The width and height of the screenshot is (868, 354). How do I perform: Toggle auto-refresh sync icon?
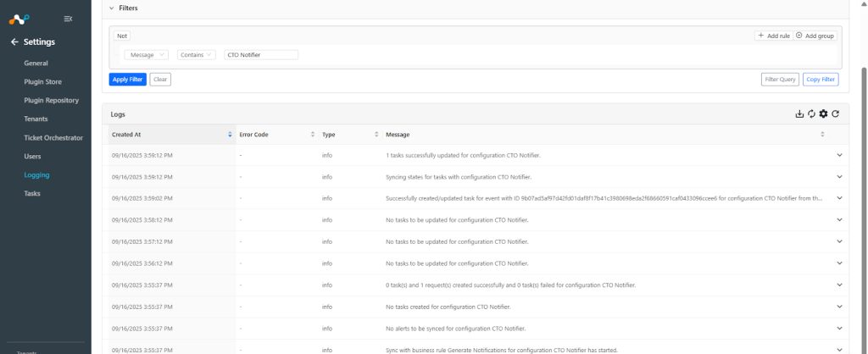tap(811, 114)
